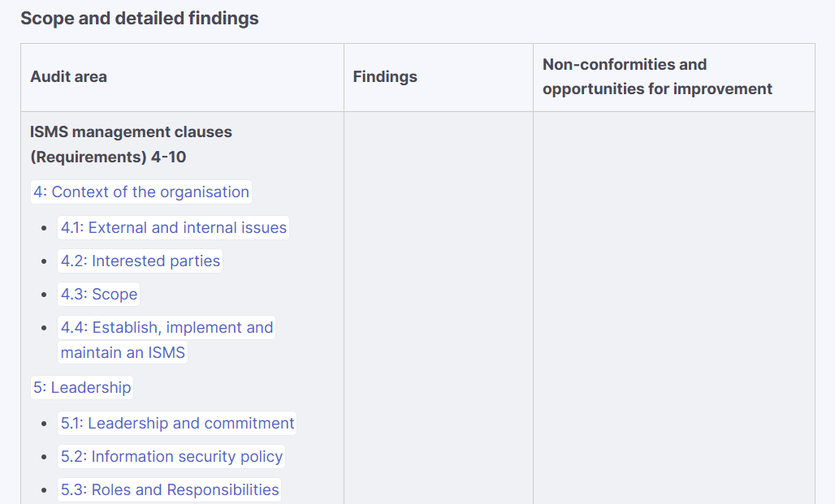Follow the '4.3: Scope' link

point(99,295)
